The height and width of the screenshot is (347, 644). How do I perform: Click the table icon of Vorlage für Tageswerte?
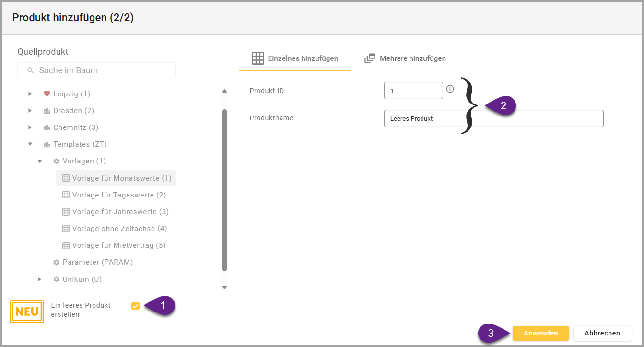(x=66, y=195)
